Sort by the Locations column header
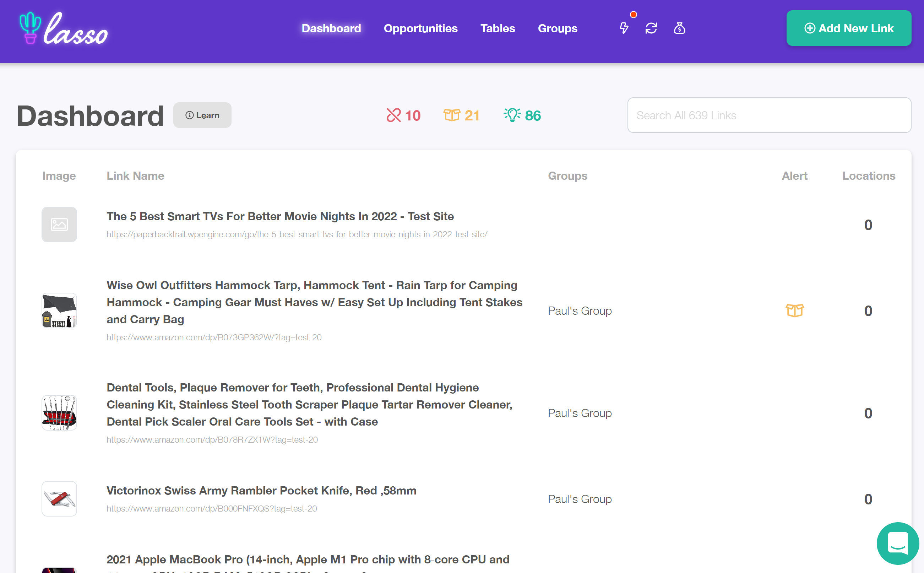Image resolution: width=924 pixels, height=573 pixels. [869, 175]
